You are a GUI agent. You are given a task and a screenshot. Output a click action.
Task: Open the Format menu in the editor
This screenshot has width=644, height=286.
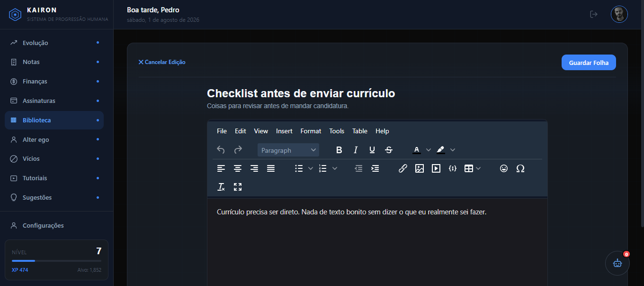[311, 131]
